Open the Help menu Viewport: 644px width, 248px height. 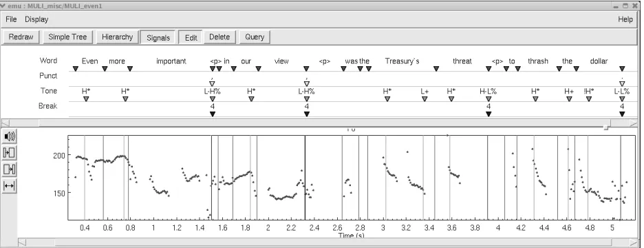[625, 19]
